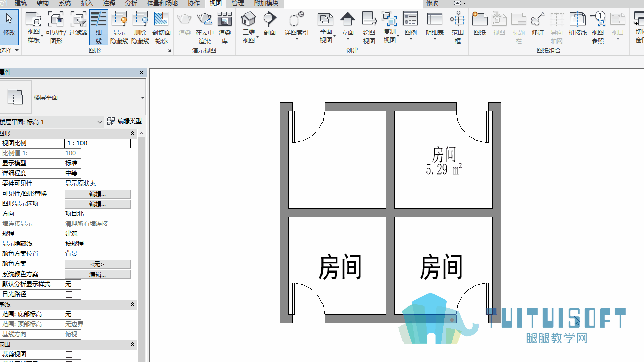Open 视图样板 view templates
Screen dimensions: 644x362
(x=33, y=28)
